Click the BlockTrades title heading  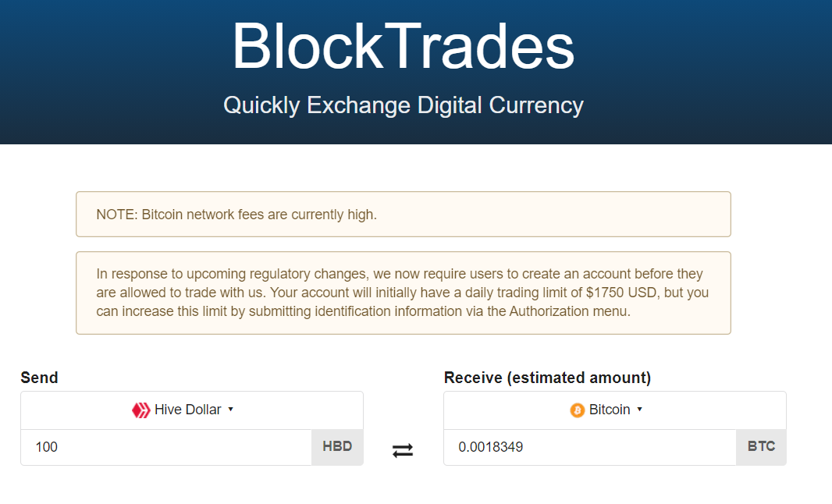(404, 46)
